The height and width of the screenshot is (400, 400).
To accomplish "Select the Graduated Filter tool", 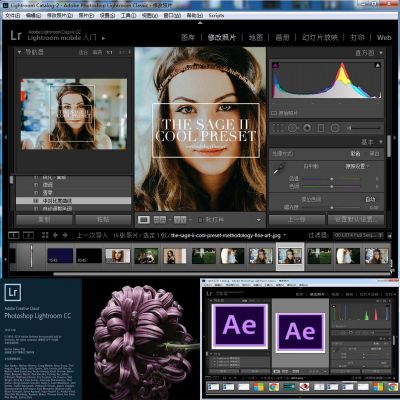I will pos(321,128).
